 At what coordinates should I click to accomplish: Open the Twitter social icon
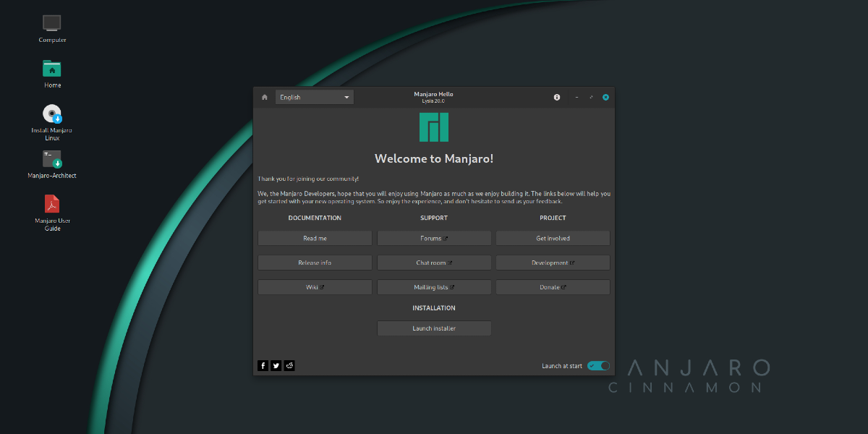click(x=276, y=366)
